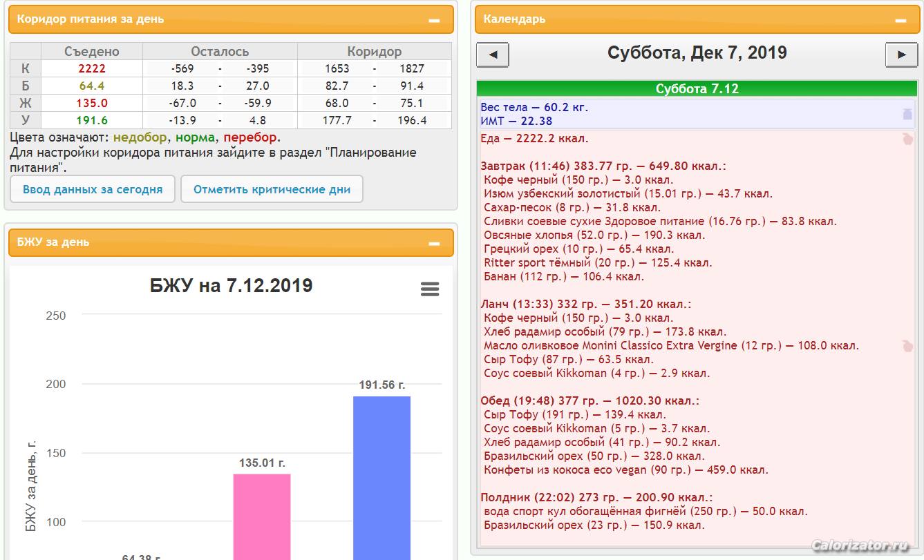Viewport: 924px width, 560px height.
Task: Click the scale icon in body weight row
Action: [x=907, y=115]
